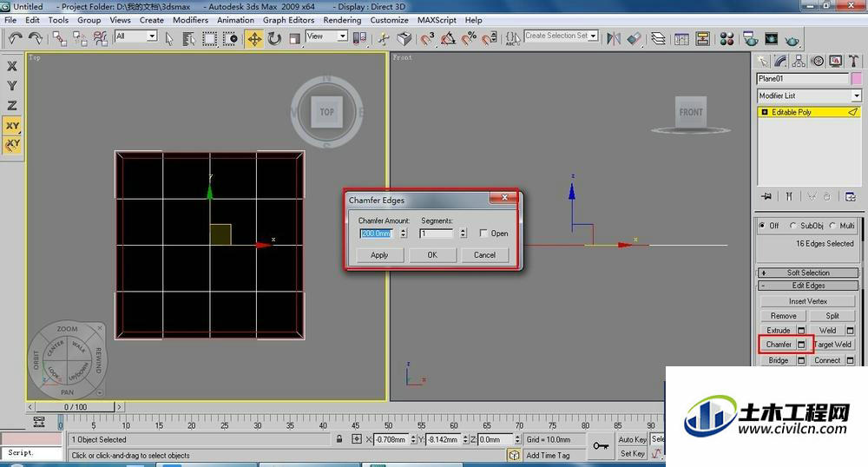This screenshot has height=467, width=868.
Task: Open Chamfer settings box button
Action: [801, 345]
